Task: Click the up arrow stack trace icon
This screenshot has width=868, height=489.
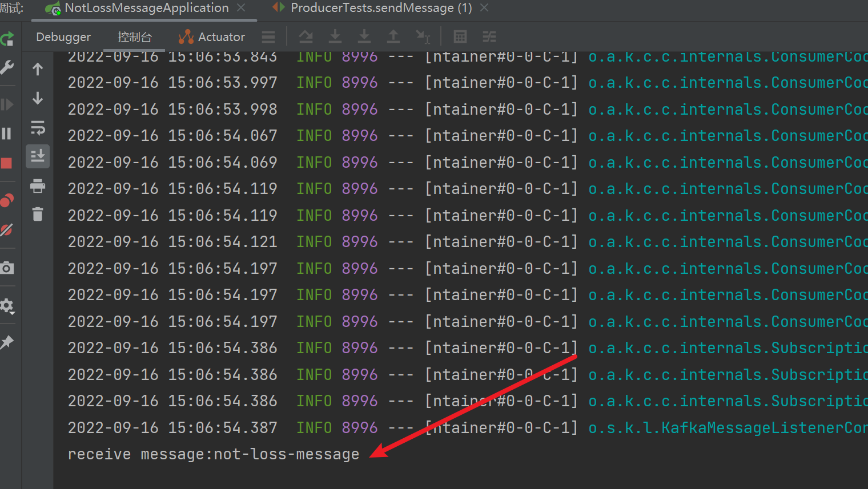Action: (x=38, y=69)
